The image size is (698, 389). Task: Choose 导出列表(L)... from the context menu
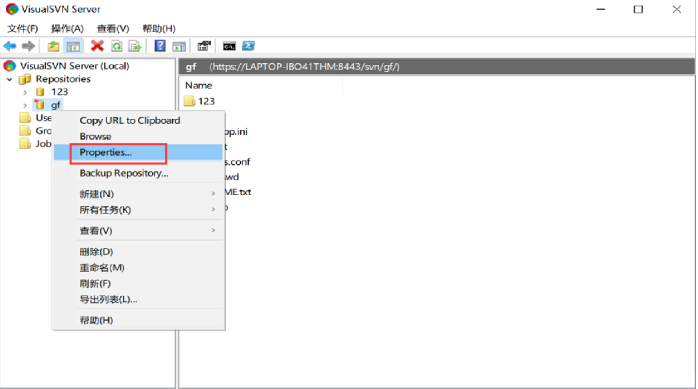coord(138,299)
